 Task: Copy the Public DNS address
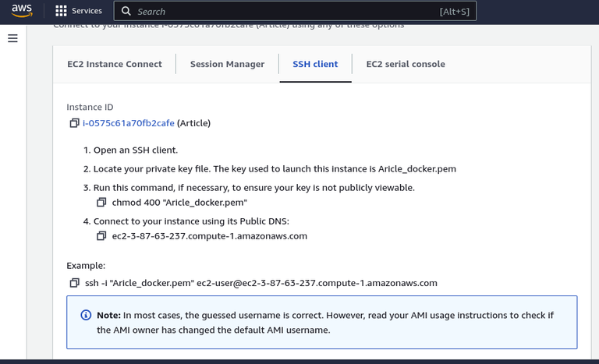pos(101,236)
